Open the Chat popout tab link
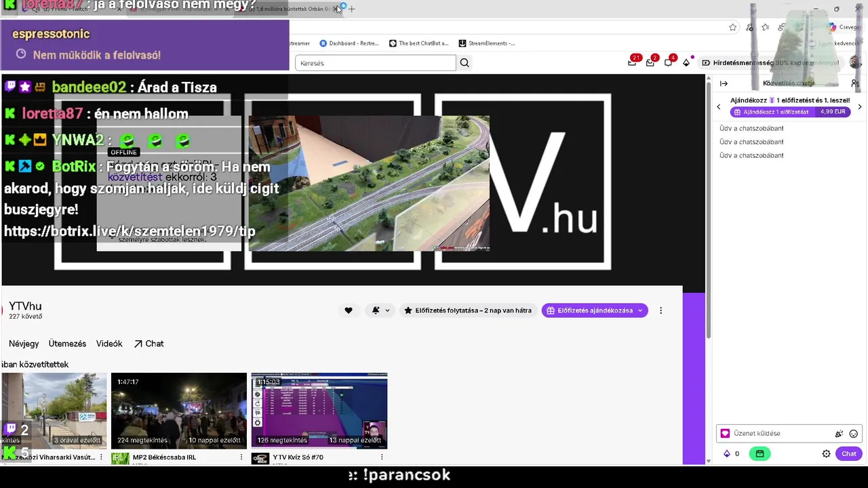 click(x=149, y=344)
